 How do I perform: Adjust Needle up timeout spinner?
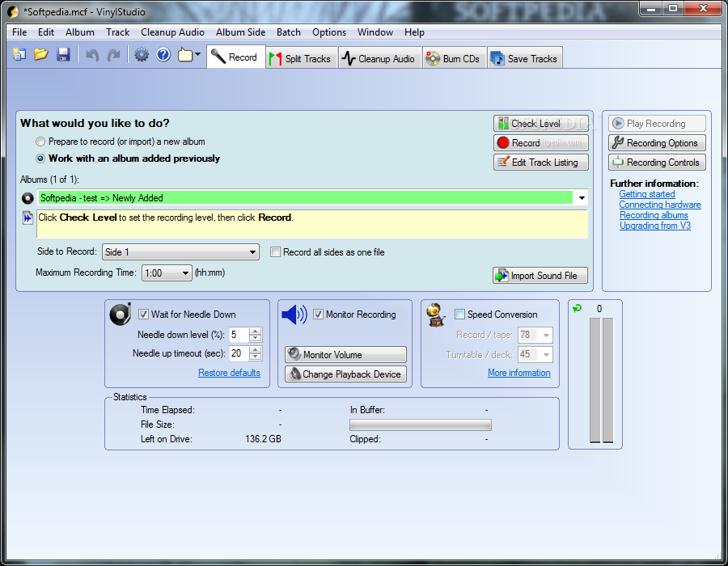tap(255, 353)
